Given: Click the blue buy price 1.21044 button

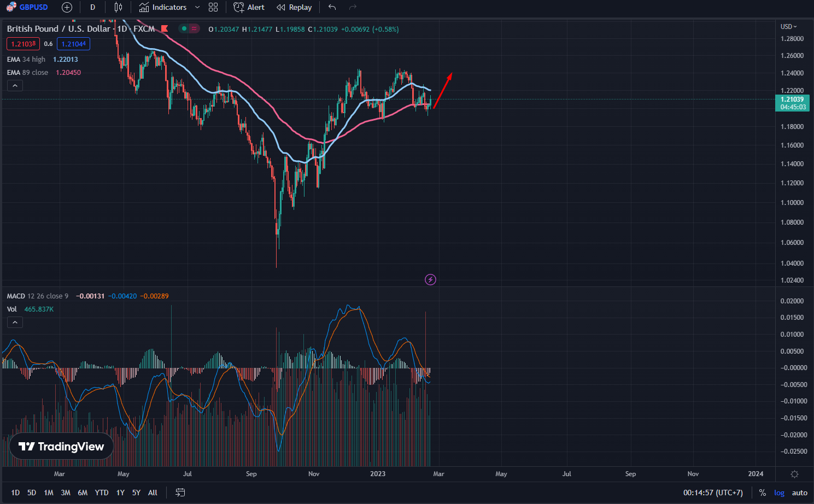Looking at the screenshot, I should [x=73, y=44].
